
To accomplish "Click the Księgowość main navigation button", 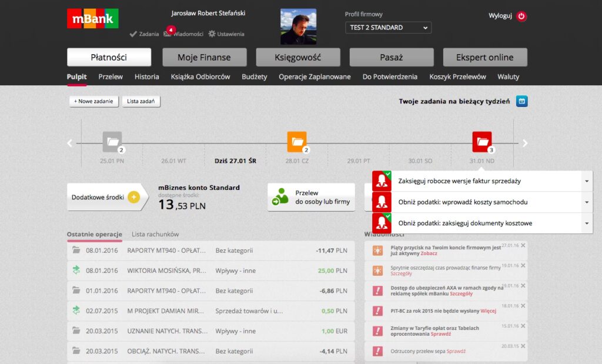I will (x=297, y=58).
